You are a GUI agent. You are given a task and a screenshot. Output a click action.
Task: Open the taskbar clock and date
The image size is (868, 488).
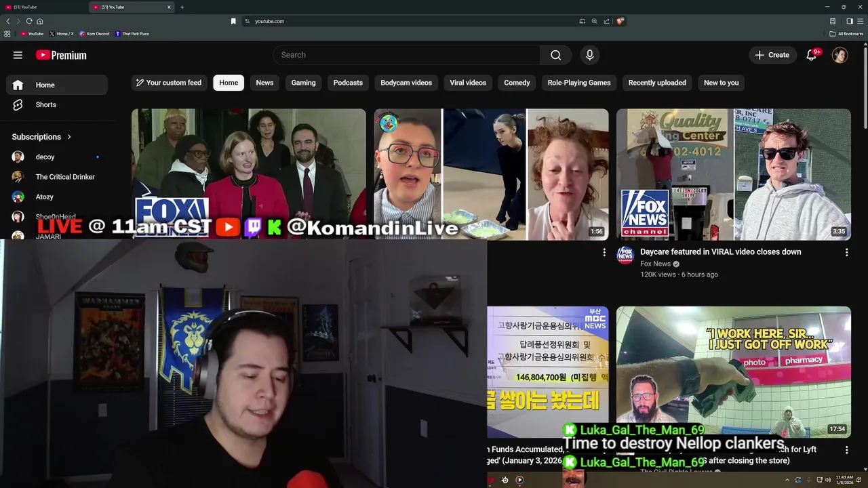(x=845, y=480)
